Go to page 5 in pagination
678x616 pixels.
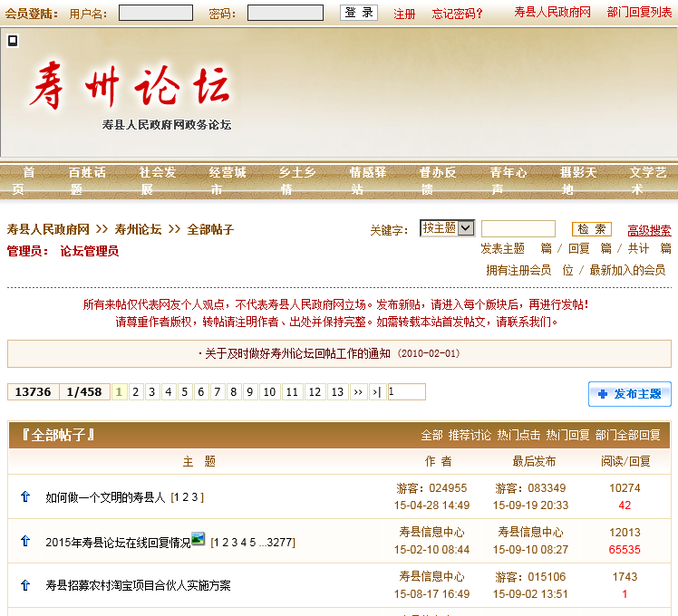(x=185, y=391)
